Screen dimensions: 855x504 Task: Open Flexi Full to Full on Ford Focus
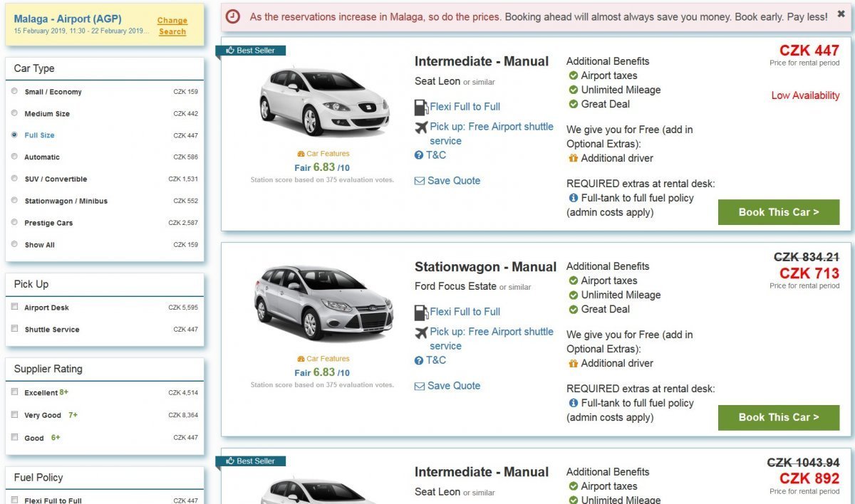465,312
